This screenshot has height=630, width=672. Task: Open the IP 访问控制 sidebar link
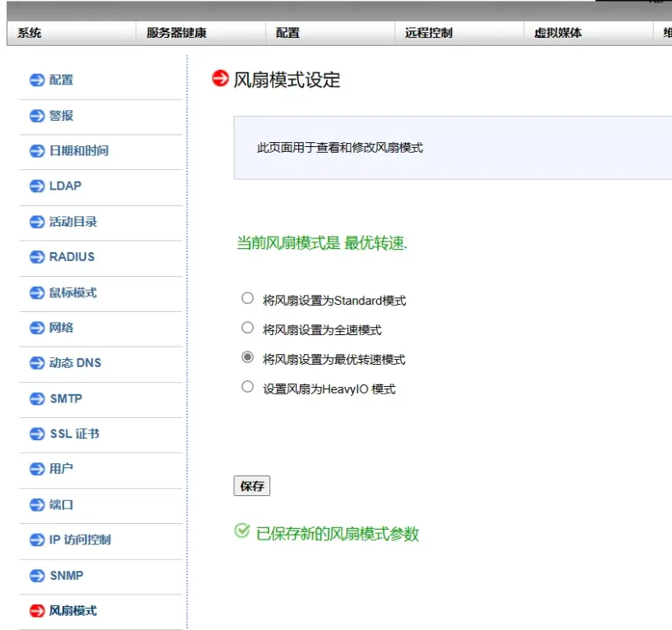pos(80,540)
